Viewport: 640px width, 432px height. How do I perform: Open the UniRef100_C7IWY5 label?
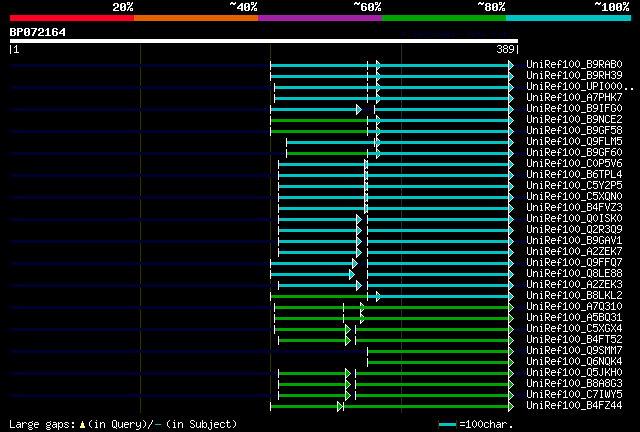click(x=574, y=395)
